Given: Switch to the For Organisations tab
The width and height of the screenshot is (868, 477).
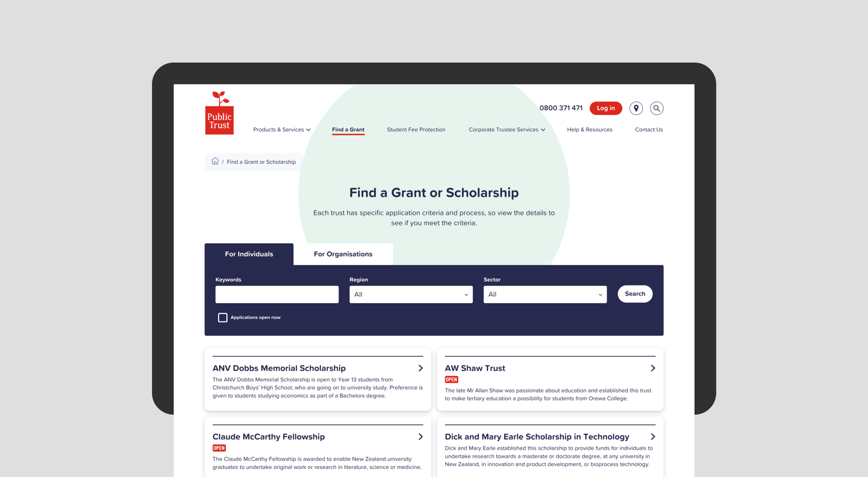Looking at the screenshot, I should [343, 254].
